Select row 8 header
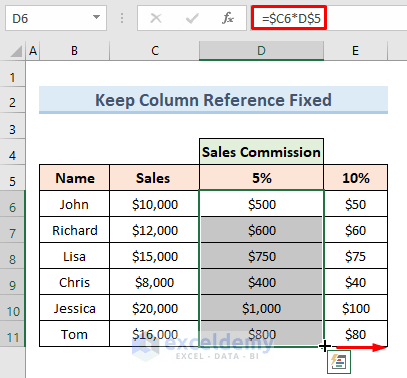This screenshot has height=378, width=407. [13, 256]
